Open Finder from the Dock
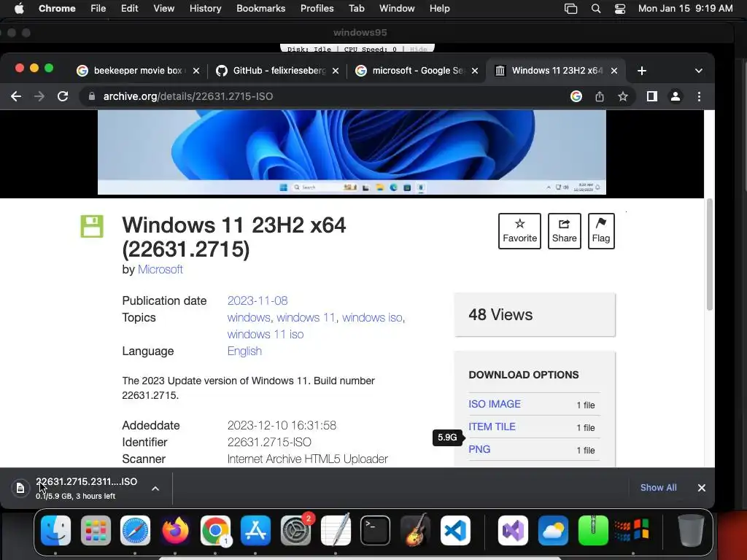The height and width of the screenshot is (560, 747). click(x=55, y=531)
